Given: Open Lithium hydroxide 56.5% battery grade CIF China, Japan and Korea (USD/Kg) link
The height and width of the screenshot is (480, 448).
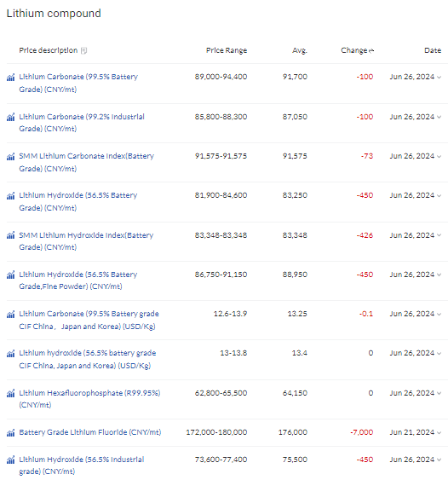Looking at the screenshot, I should pos(88,359).
